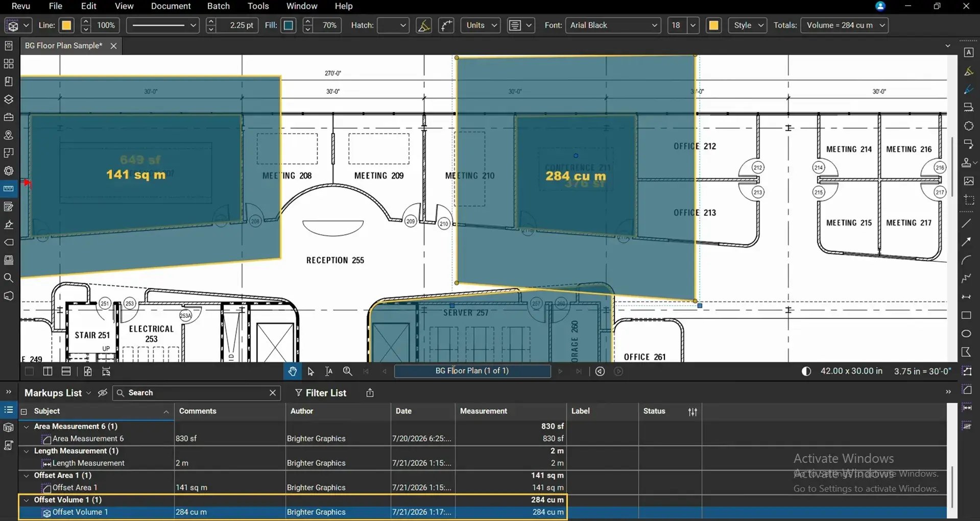980x521 pixels.
Task: Open the Arial Black font dropdown
Action: (x=613, y=26)
